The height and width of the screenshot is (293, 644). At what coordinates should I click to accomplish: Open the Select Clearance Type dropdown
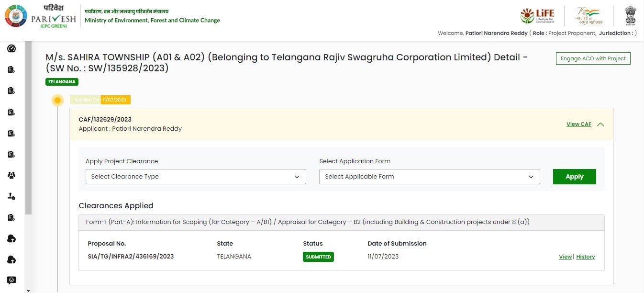point(196,177)
